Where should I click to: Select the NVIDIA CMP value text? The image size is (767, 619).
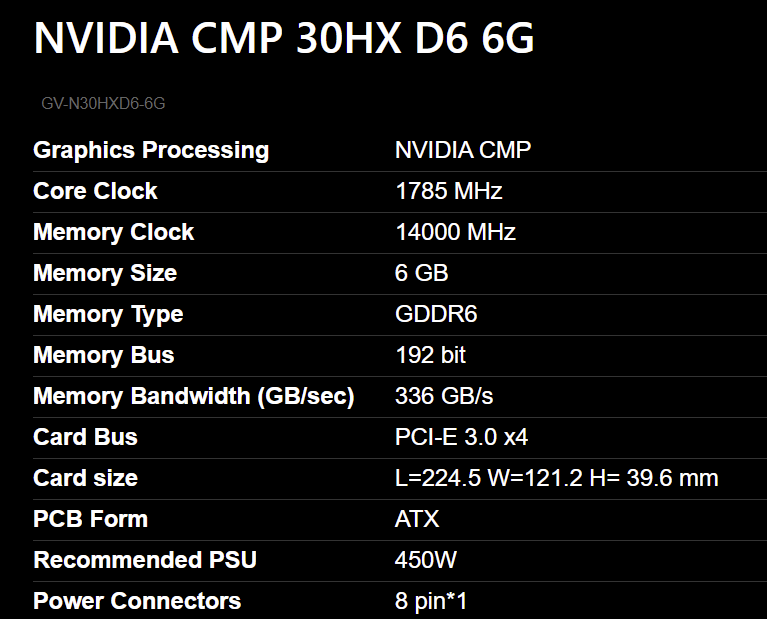pyautogui.click(x=463, y=150)
